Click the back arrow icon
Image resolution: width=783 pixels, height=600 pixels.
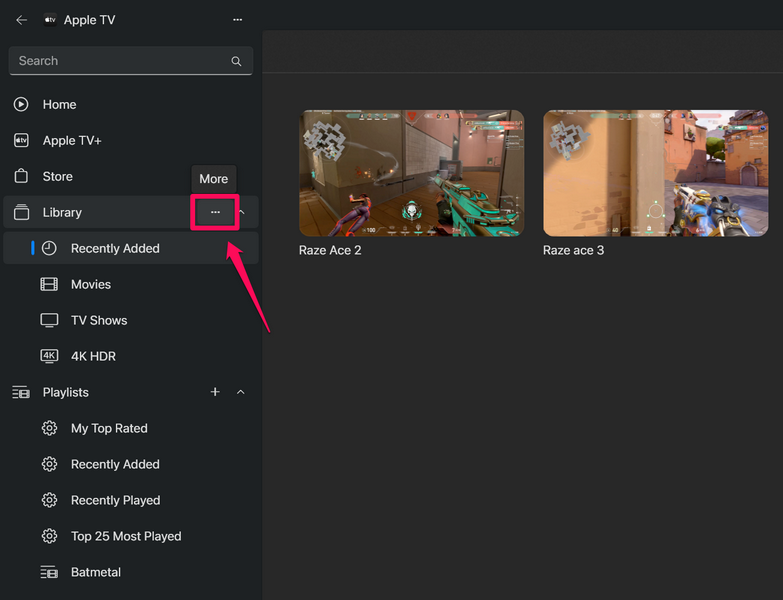click(x=22, y=20)
